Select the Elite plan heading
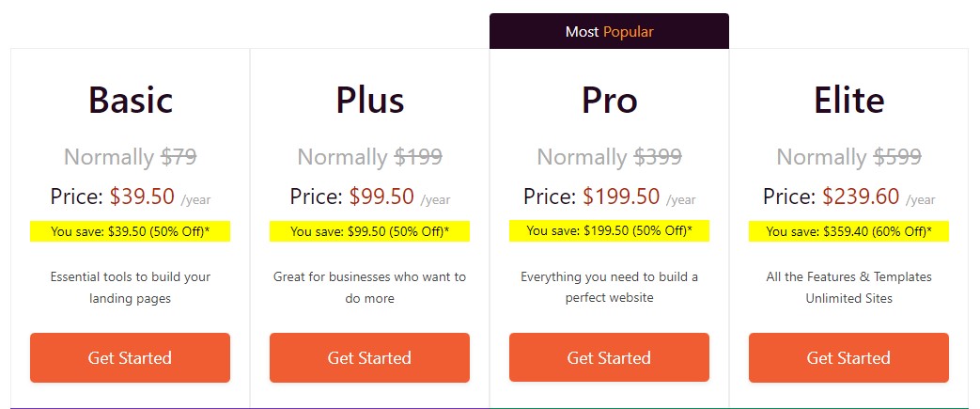 [x=848, y=100]
